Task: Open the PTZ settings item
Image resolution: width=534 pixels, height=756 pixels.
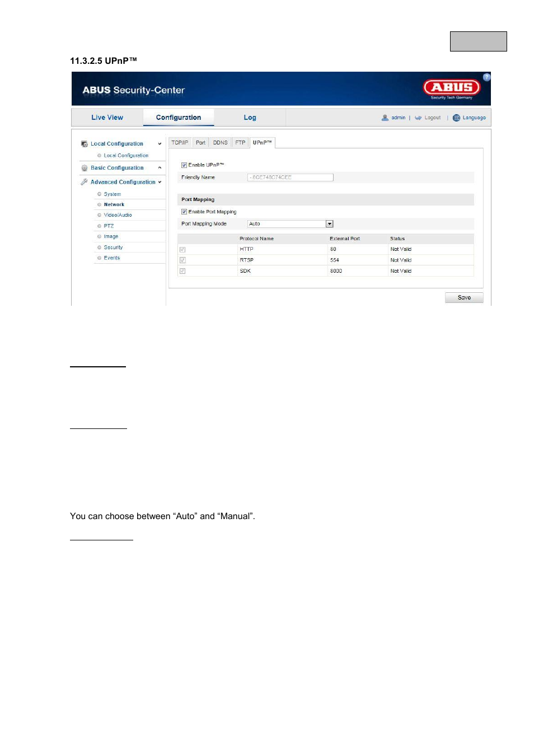Action: pos(109,226)
